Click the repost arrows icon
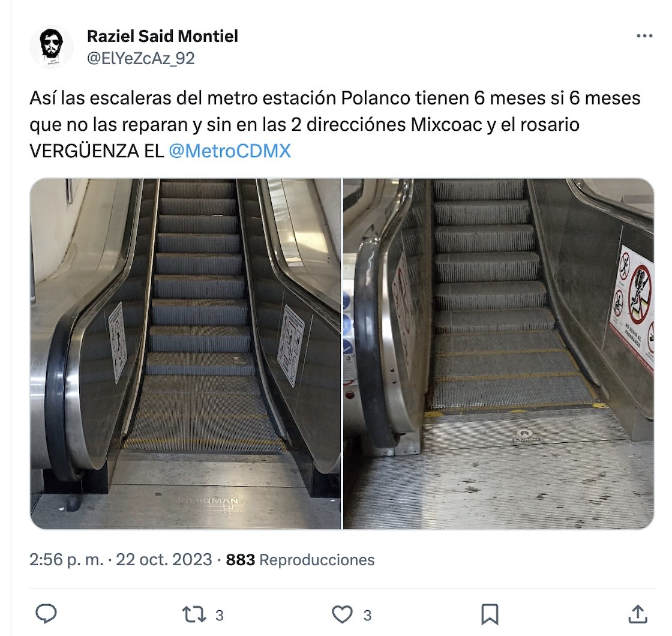Image resolution: width=672 pixels, height=636 pixels. coord(194,614)
